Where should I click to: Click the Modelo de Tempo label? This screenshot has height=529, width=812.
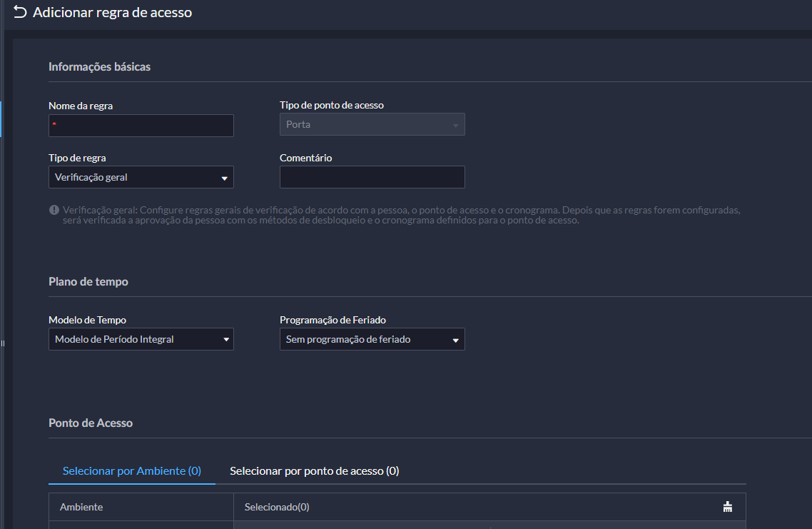(88, 320)
